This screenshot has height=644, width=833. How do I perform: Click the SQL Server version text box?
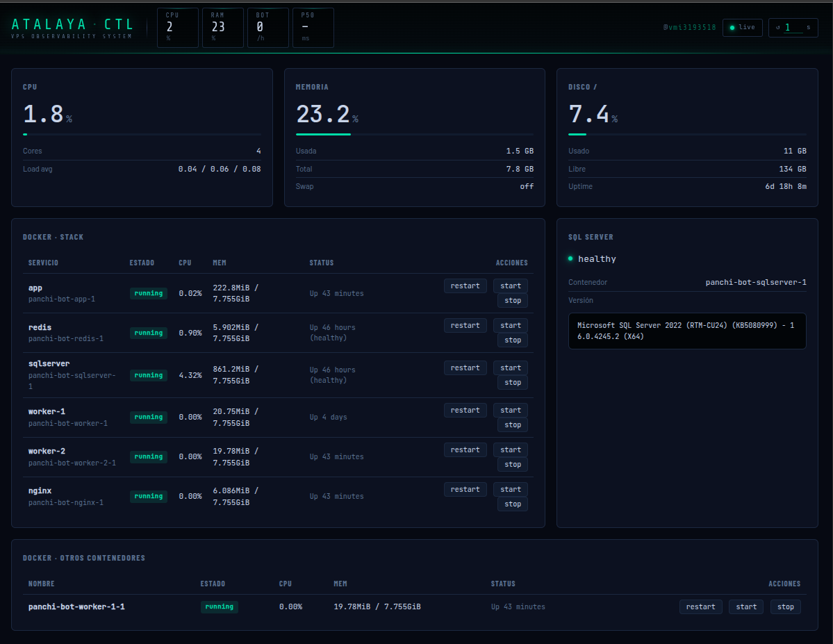(x=686, y=331)
